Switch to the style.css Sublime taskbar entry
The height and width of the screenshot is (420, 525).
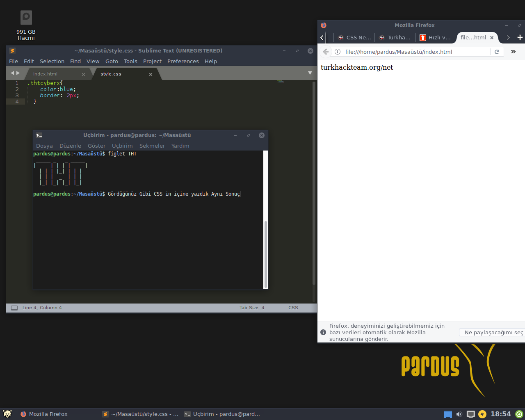141,414
